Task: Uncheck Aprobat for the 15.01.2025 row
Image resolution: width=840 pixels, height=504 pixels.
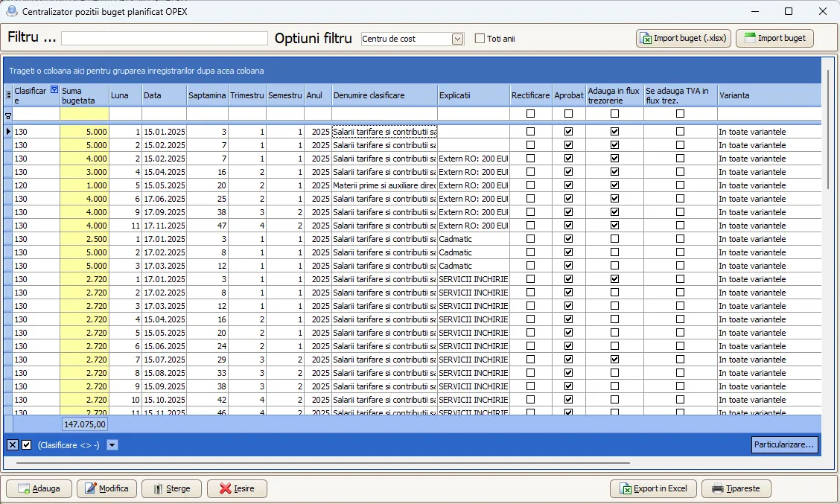Action: point(568,131)
